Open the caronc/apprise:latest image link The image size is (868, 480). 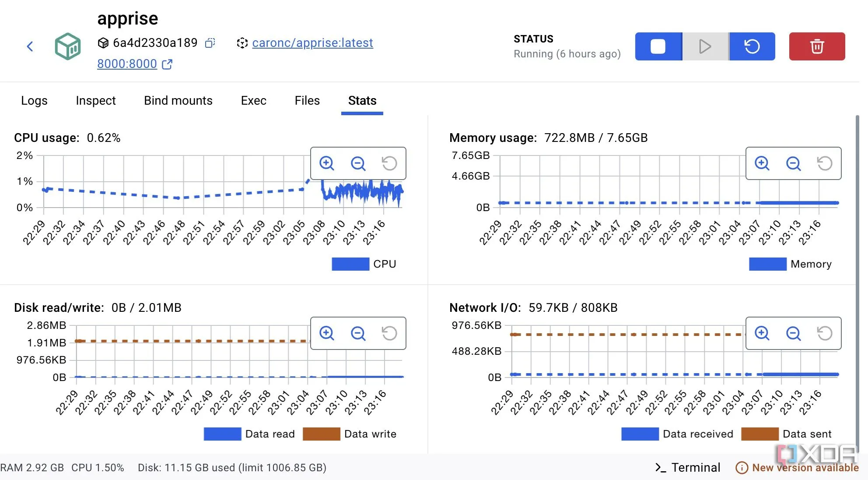click(x=312, y=43)
